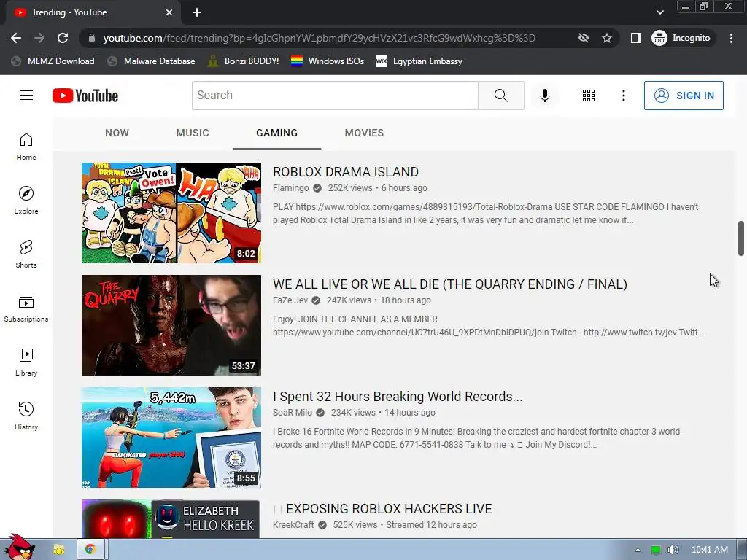Open the Fortnite world records thumbnail

point(171,437)
